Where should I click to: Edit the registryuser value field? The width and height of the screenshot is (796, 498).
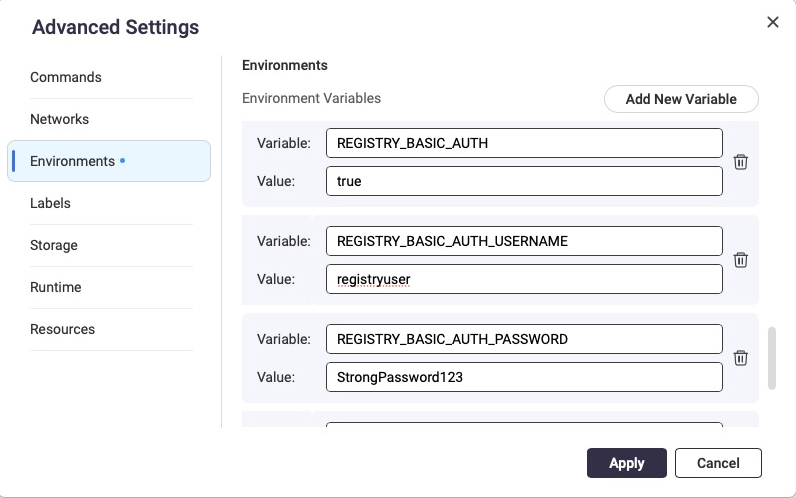[524, 279]
